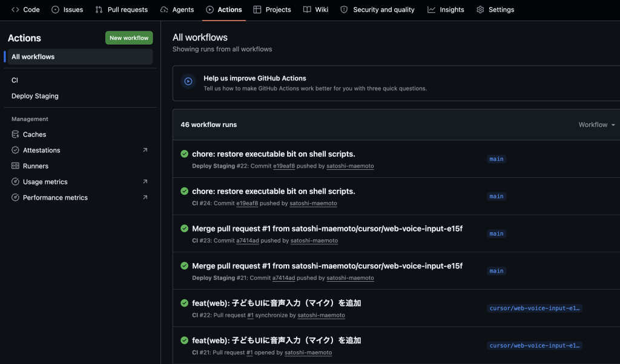Screen dimensions: 620x364
Task: Click external link arrow beside Usage metrics
Action: click(x=145, y=181)
